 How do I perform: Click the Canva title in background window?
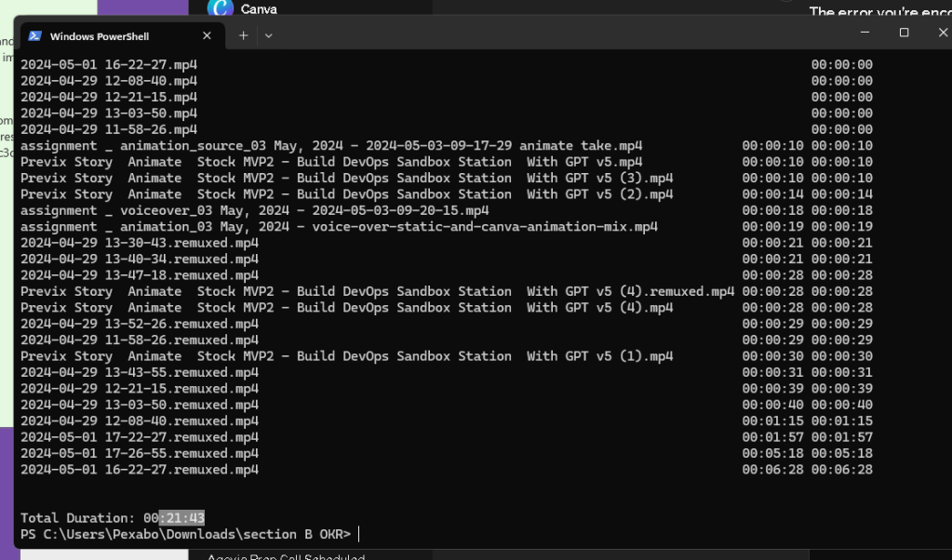click(x=259, y=9)
